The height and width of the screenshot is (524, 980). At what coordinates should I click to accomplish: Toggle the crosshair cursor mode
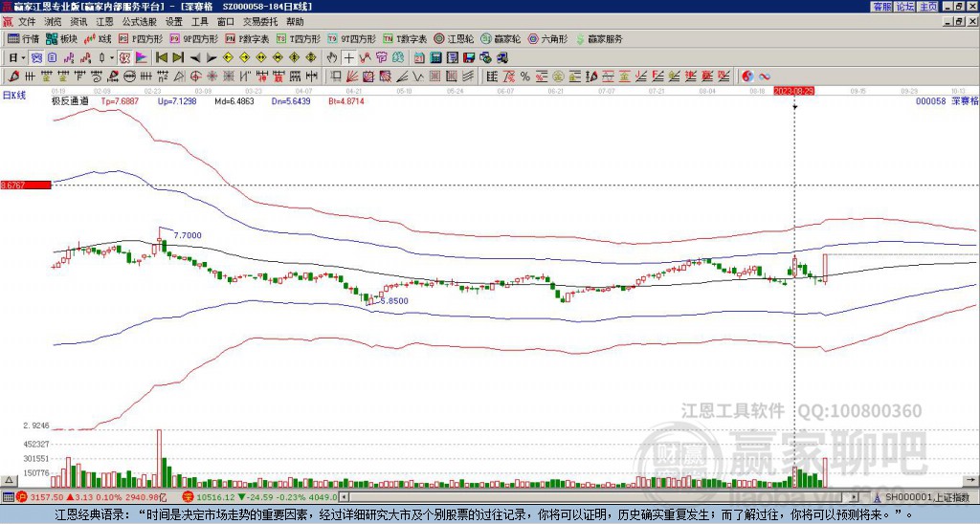pyautogui.click(x=349, y=57)
